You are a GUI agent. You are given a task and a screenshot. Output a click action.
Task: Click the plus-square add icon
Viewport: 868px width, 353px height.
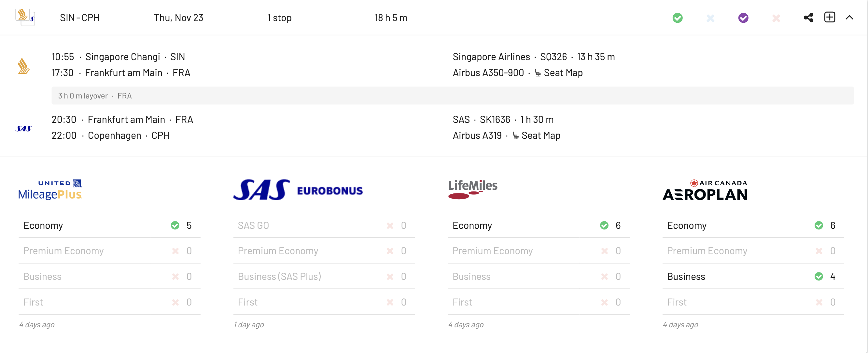tap(829, 17)
